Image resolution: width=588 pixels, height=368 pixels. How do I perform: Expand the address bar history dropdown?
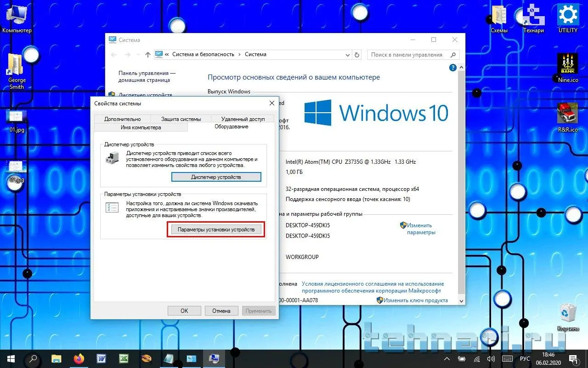pyautogui.click(x=347, y=55)
